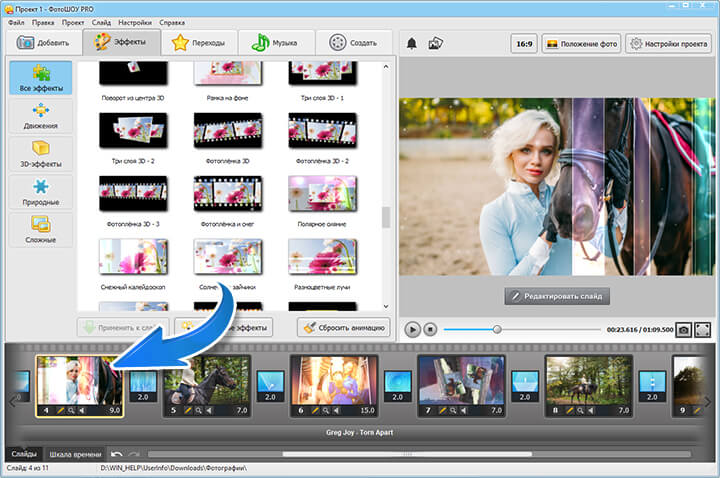
Task: Click the preview playback position slider handle
Action: click(x=496, y=329)
